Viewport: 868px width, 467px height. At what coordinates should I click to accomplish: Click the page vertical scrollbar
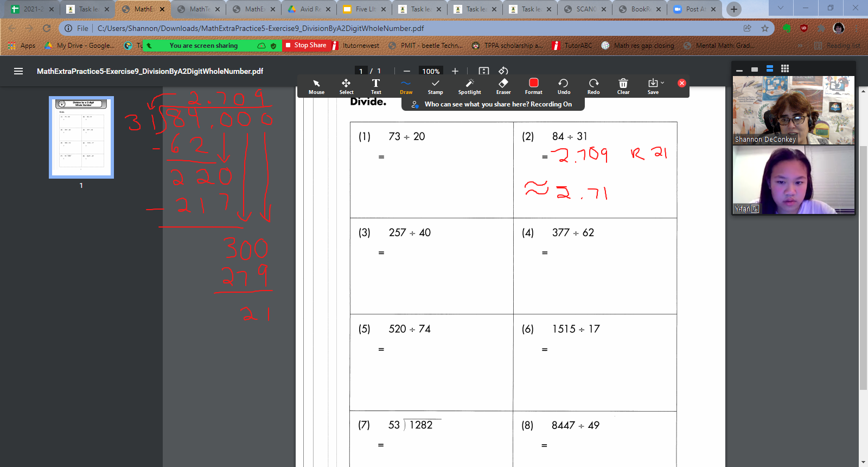point(863,269)
